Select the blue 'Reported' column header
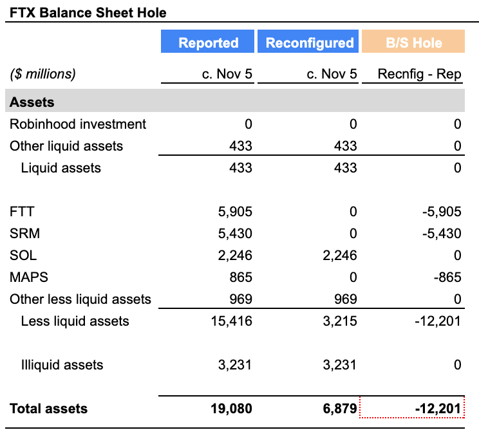 [207, 41]
